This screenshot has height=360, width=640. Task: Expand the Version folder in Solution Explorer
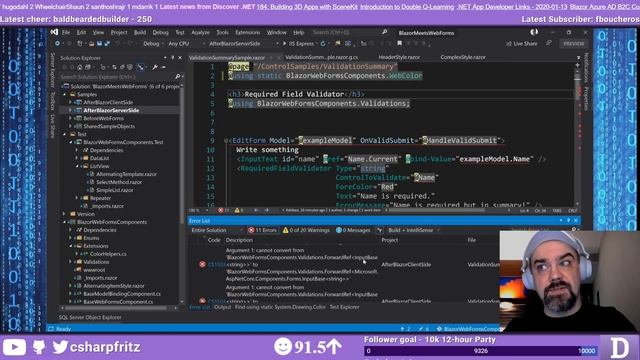point(64,214)
